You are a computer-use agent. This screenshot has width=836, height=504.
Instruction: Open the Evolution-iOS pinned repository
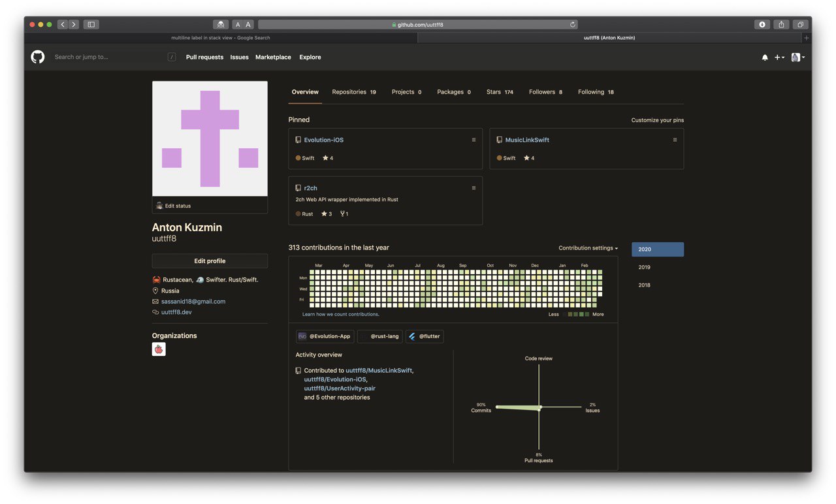pyautogui.click(x=323, y=140)
